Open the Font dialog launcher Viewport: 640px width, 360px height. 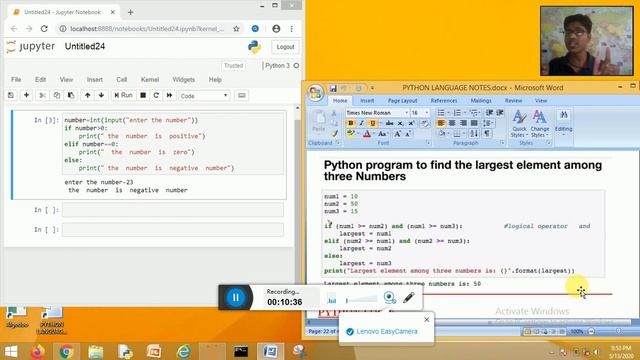click(428, 143)
